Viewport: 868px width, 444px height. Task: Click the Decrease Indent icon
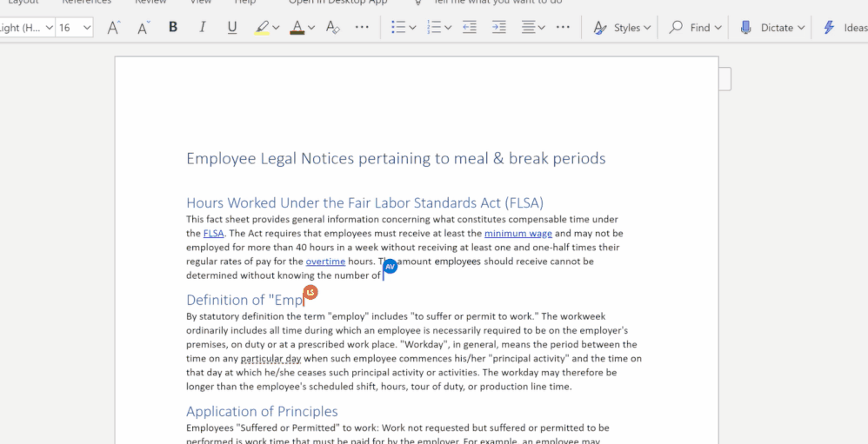coord(470,28)
